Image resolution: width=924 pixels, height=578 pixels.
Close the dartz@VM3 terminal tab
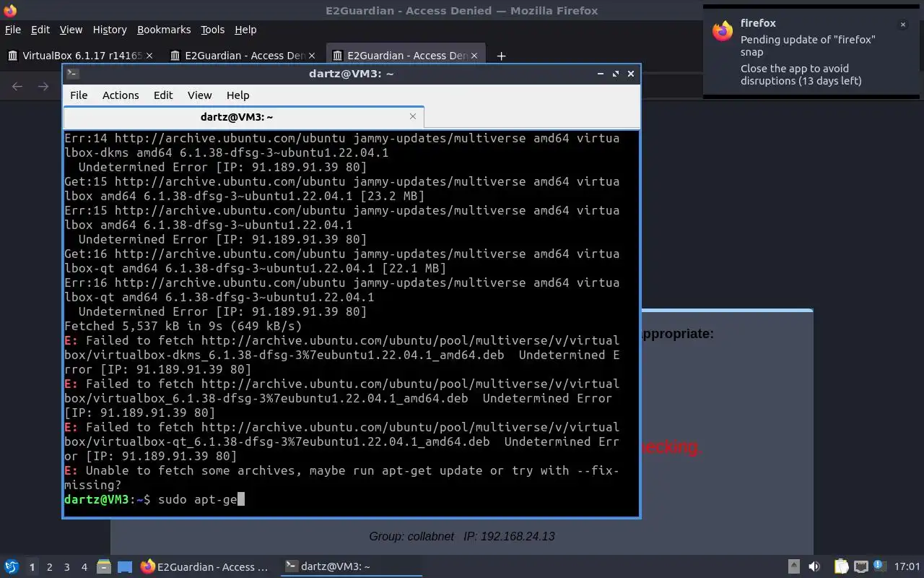coord(413,116)
